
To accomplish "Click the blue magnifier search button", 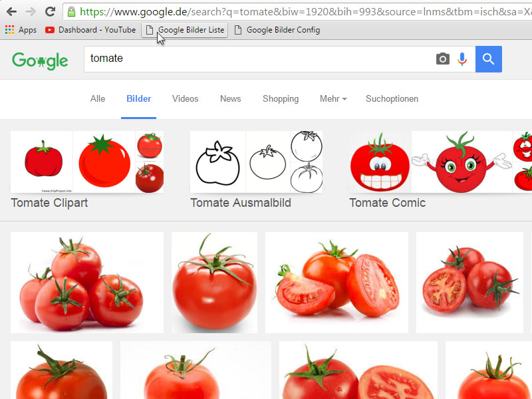I will pyautogui.click(x=489, y=59).
